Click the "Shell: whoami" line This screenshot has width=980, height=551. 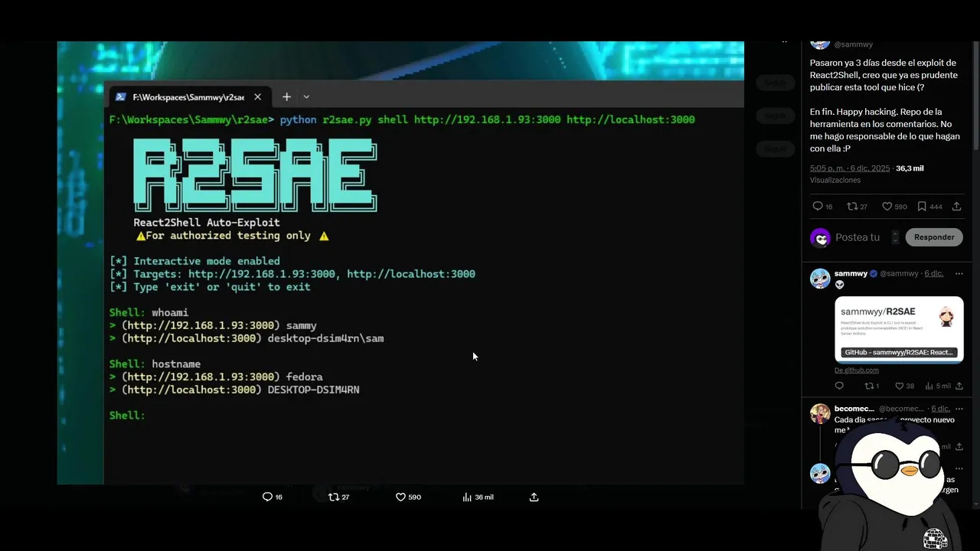tap(149, 312)
